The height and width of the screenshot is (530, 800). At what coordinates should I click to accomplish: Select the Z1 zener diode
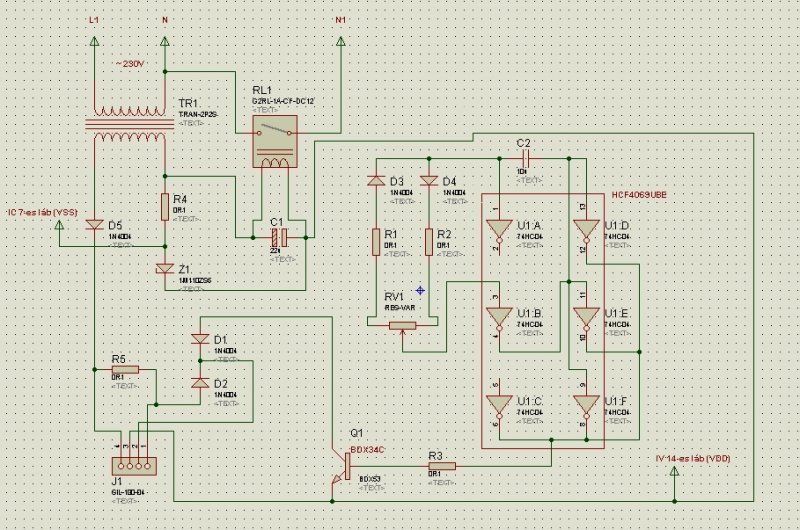coord(165,268)
